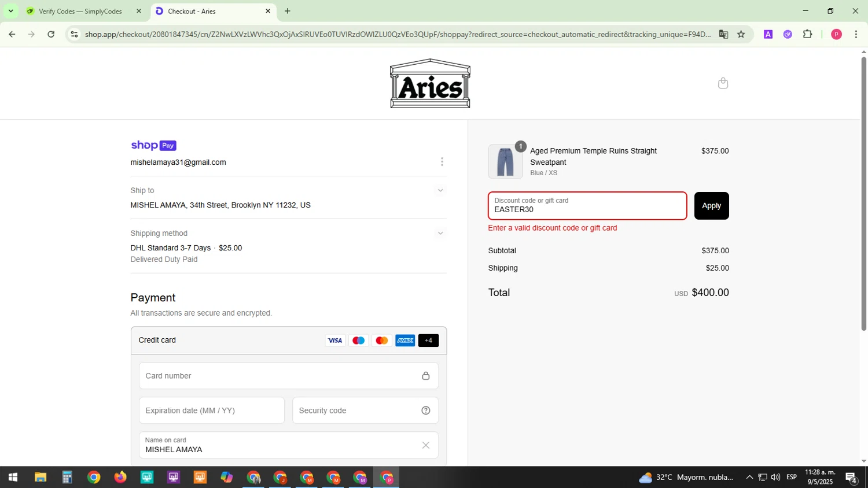
Task: Open the weather widget in taskbar
Action: click(686, 478)
